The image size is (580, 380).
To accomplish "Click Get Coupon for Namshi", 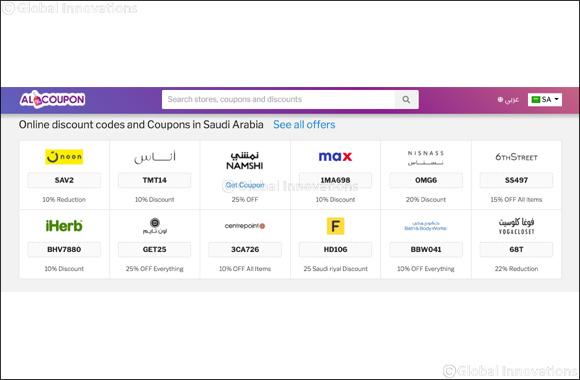I will coord(245,185).
